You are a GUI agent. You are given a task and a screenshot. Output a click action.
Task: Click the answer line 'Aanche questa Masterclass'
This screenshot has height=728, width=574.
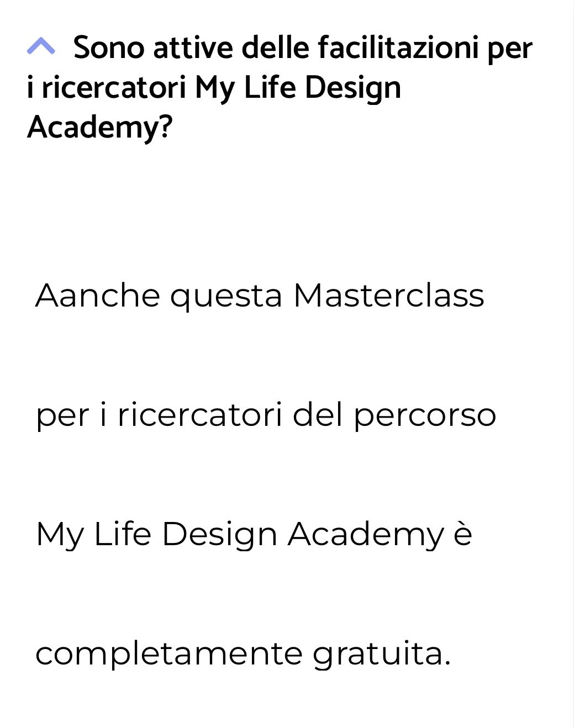coord(260,296)
